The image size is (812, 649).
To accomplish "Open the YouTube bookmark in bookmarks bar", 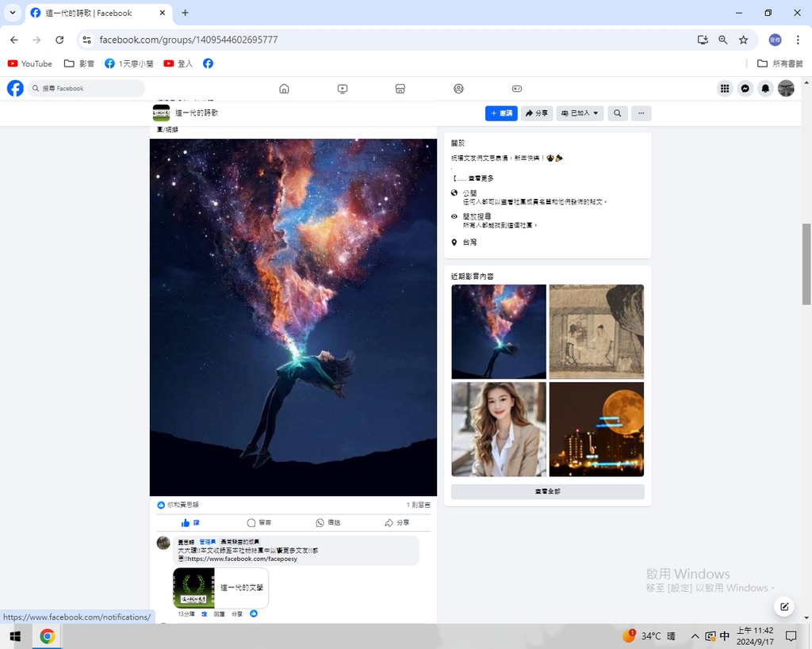I will pyautogui.click(x=30, y=63).
